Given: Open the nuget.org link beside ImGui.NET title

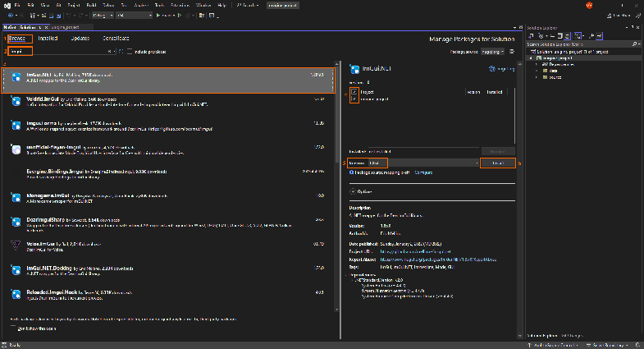Looking at the screenshot, I should pyautogui.click(x=501, y=69).
